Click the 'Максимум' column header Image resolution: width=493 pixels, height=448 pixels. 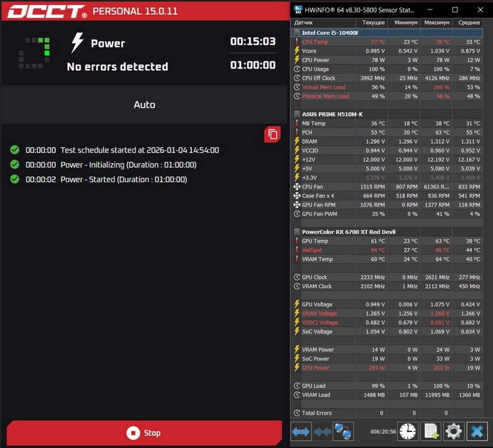tap(436, 22)
